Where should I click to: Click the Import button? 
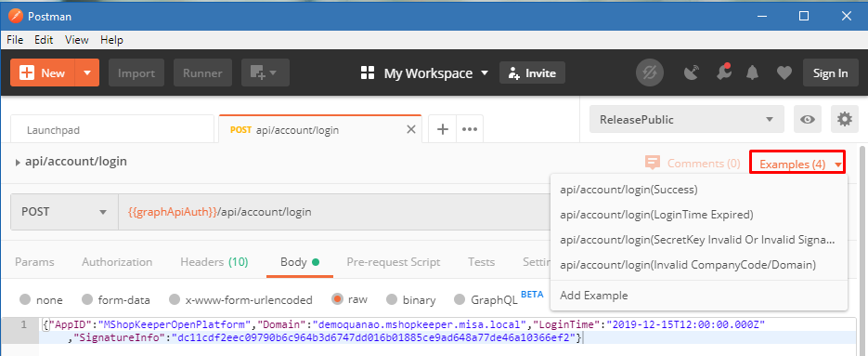click(136, 73)
